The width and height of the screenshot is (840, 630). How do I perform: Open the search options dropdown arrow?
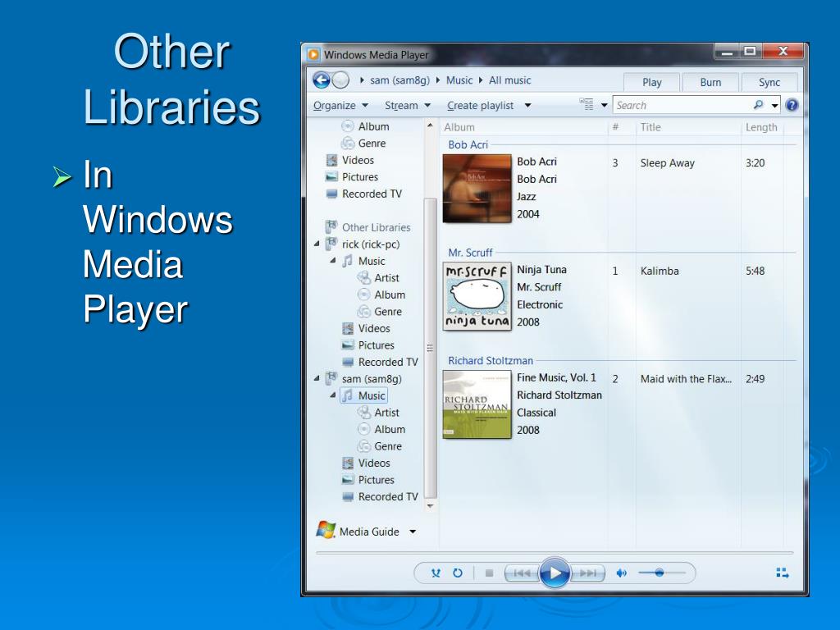pos(774,106)
